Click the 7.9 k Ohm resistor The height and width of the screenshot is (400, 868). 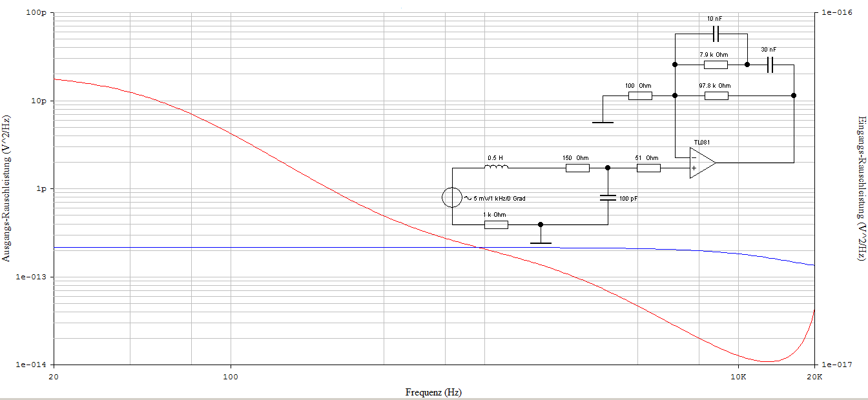pos(716,65)
